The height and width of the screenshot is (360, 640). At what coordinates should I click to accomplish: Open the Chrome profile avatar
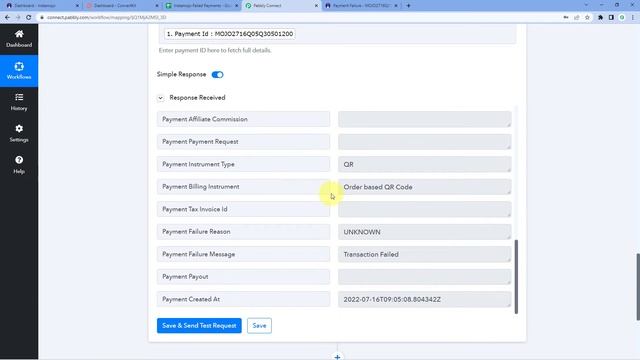(x=622, y=18)
